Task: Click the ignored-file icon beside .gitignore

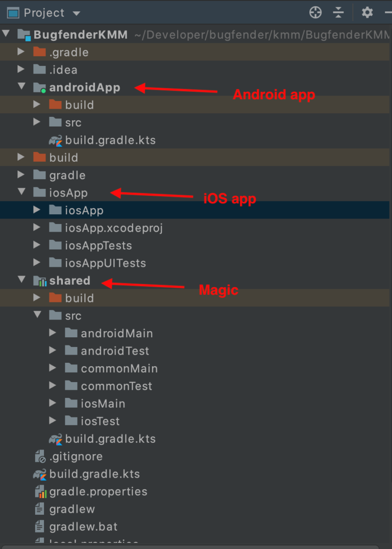Action: point(40,456)
